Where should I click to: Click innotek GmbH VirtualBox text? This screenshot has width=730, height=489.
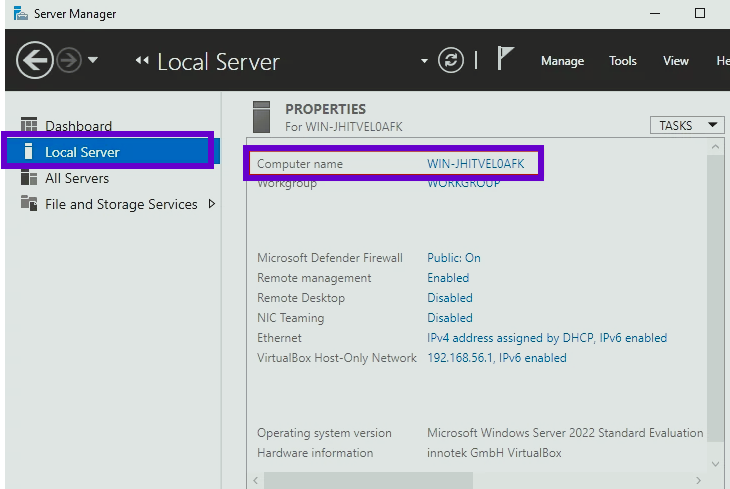pyautogui.click(x=494, y=453)
